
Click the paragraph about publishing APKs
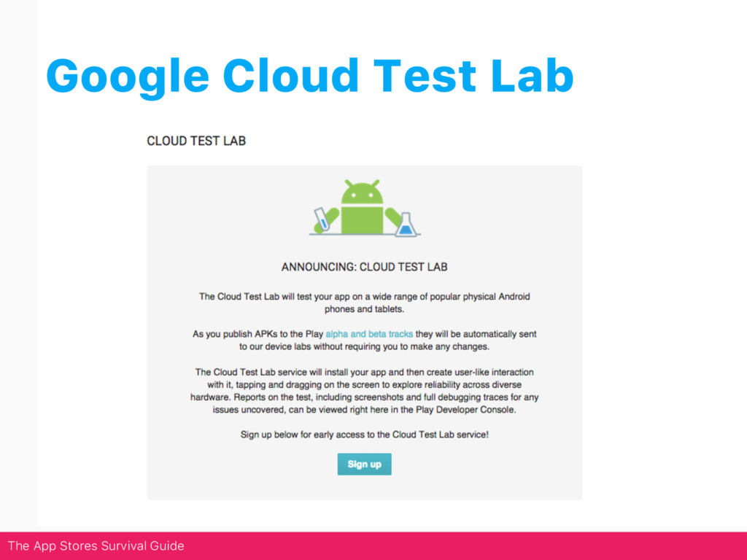coord(365,340)
